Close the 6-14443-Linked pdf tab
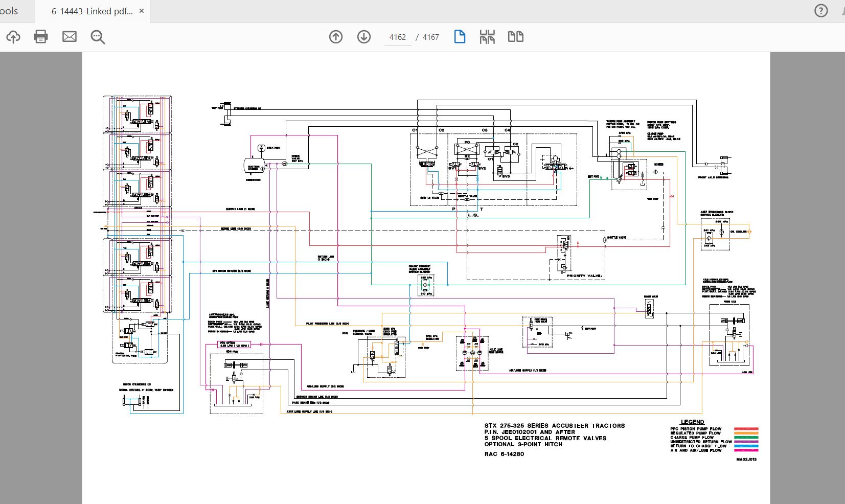 coord(142,11)
